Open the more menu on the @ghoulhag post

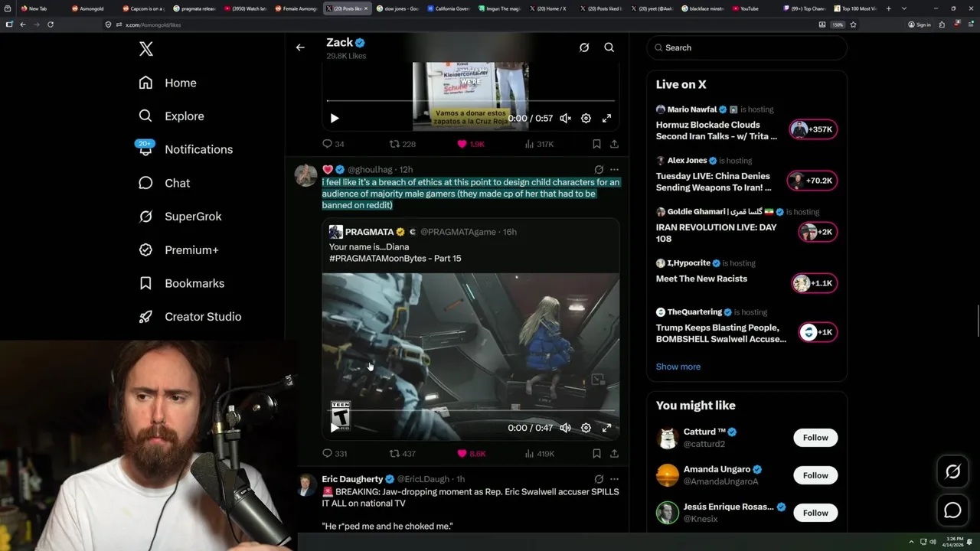pos(614,169)
